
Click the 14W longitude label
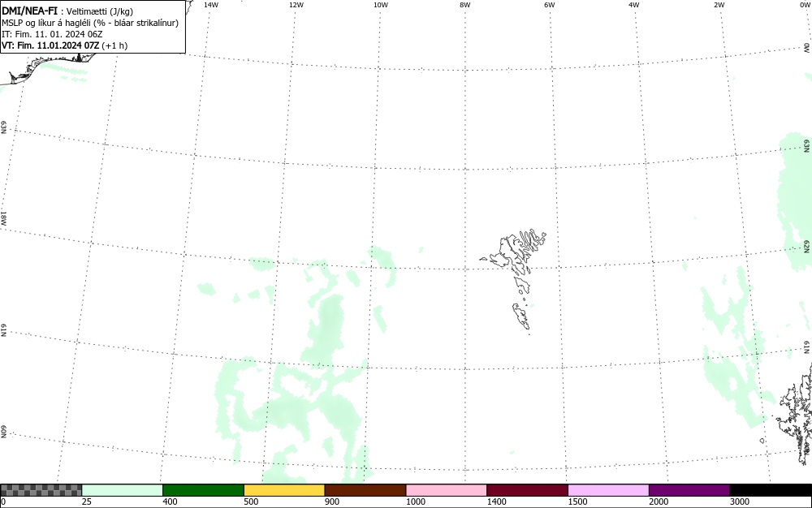tap(211, 5)
